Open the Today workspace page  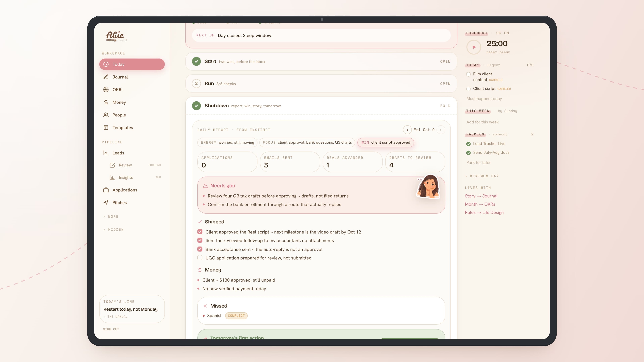pyautogui.click(x=132, y=64)
